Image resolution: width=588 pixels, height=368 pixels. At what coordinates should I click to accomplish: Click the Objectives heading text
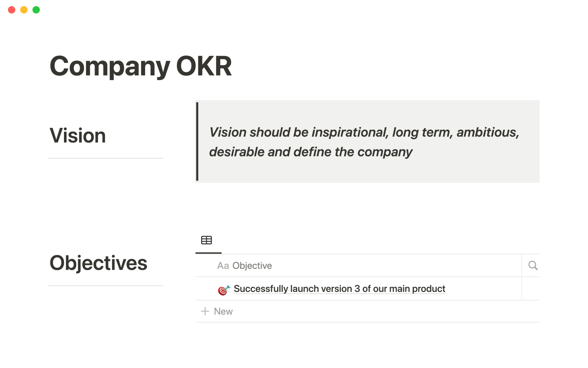coord(98,263)
